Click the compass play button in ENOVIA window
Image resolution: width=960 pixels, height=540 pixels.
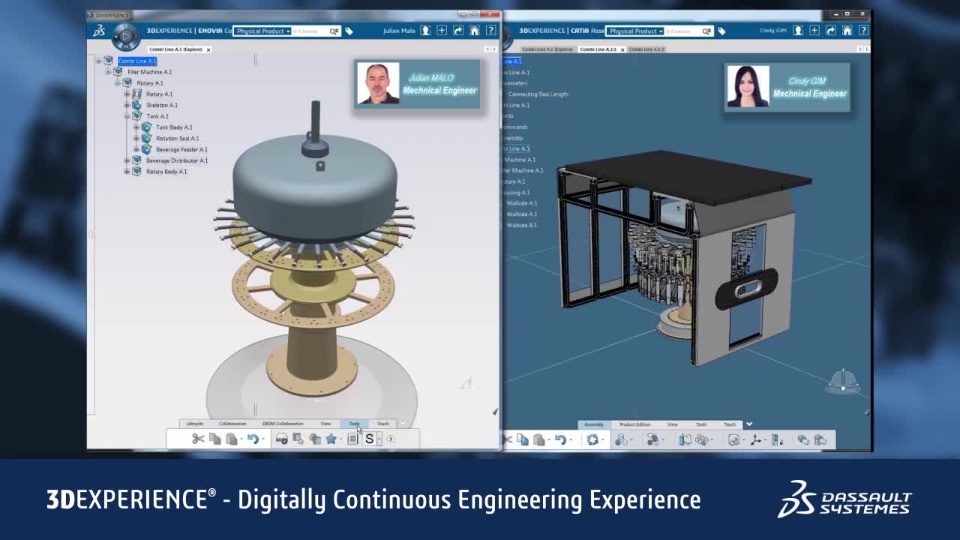coord(126,37)
